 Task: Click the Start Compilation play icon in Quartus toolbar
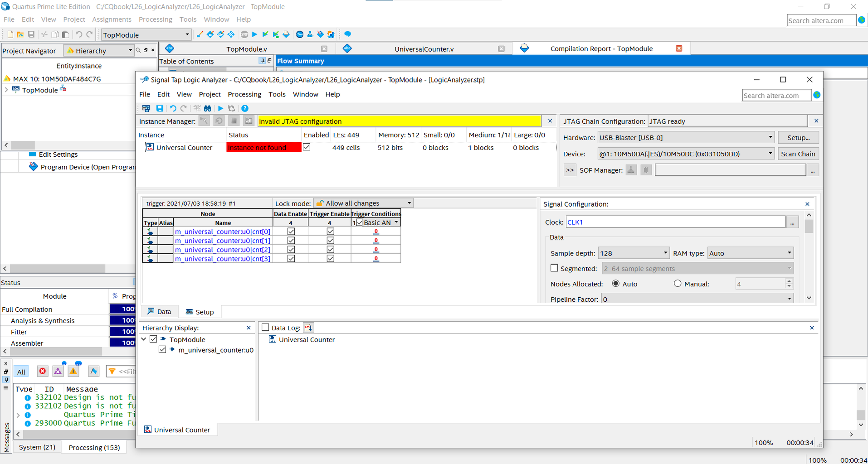click(x=254, y=34)
